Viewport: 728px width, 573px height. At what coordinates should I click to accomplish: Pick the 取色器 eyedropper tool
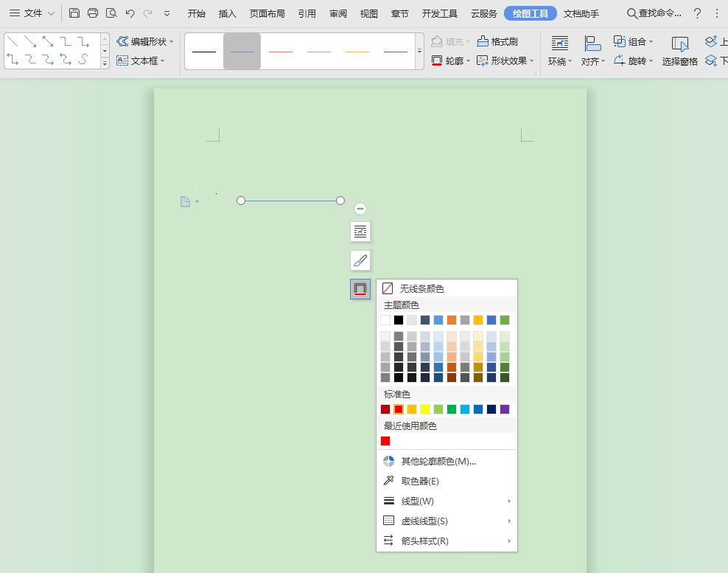(x=419, y=481)
